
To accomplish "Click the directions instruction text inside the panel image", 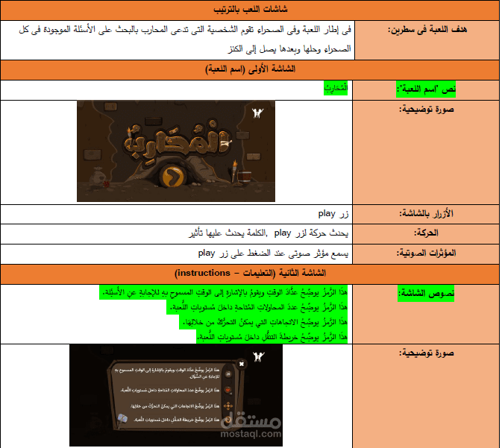I will pyautogui.click(x=175, y=406).
